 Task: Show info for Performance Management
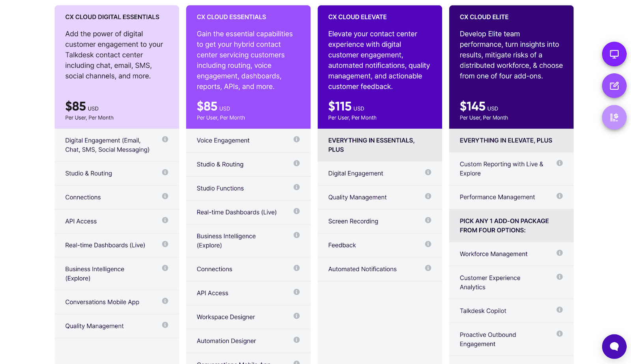(559, 196)
